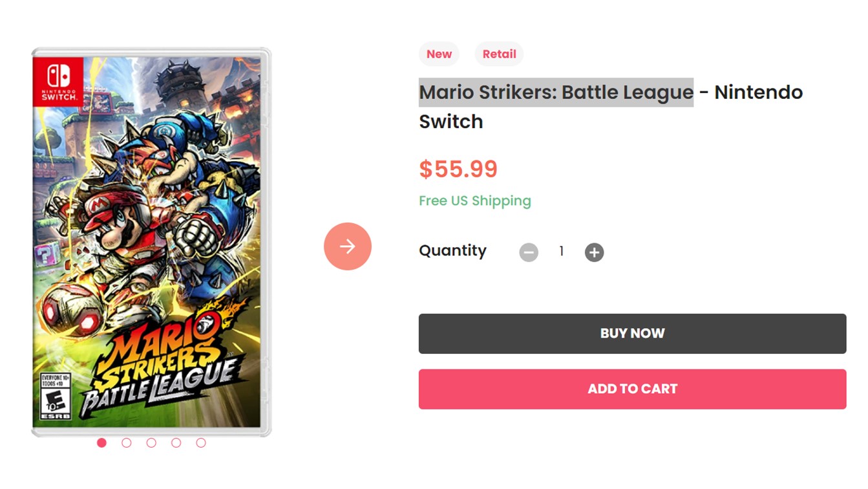Click the Nintendo Switch logo on cover
The height and width of the screenshot is (489, 868).
(59, 81)
